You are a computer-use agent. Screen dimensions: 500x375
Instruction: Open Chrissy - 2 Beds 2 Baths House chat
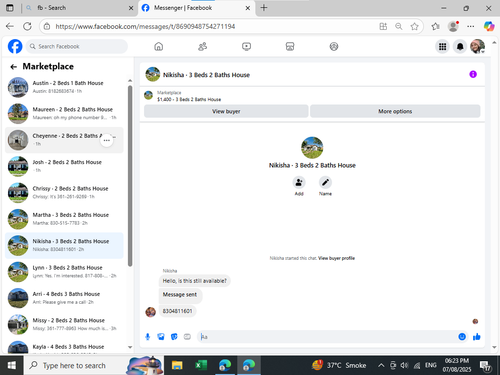[x=64, y=192]
